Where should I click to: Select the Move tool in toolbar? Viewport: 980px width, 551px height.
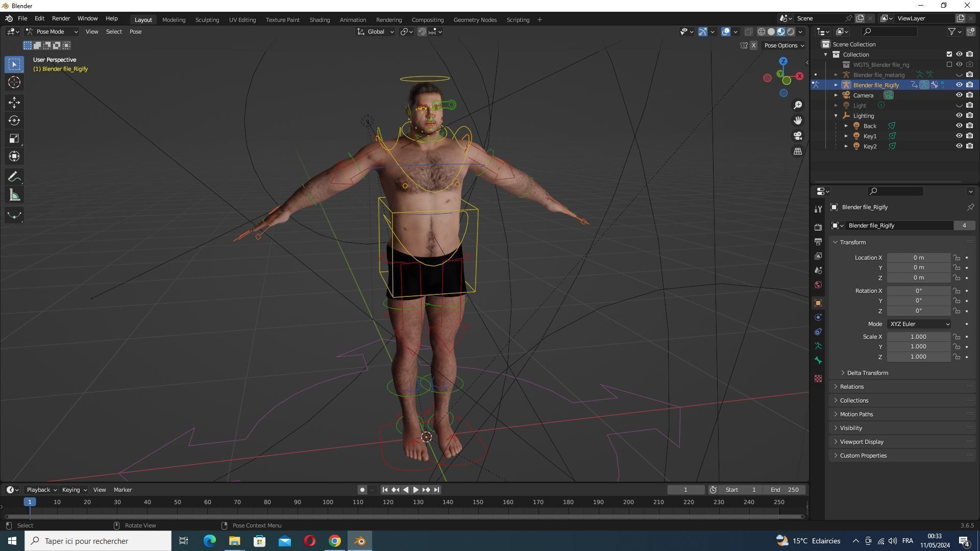coord(14,103)
